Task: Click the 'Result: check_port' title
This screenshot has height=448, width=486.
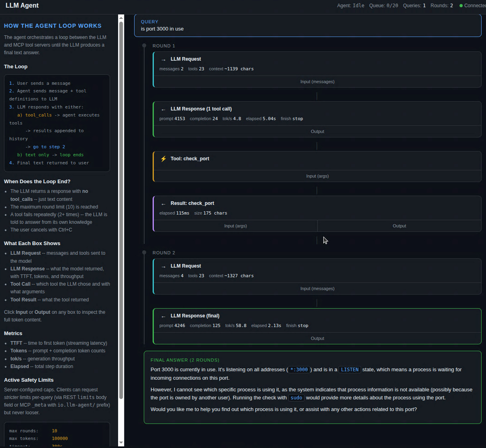Action: click(x=192, y=203)
